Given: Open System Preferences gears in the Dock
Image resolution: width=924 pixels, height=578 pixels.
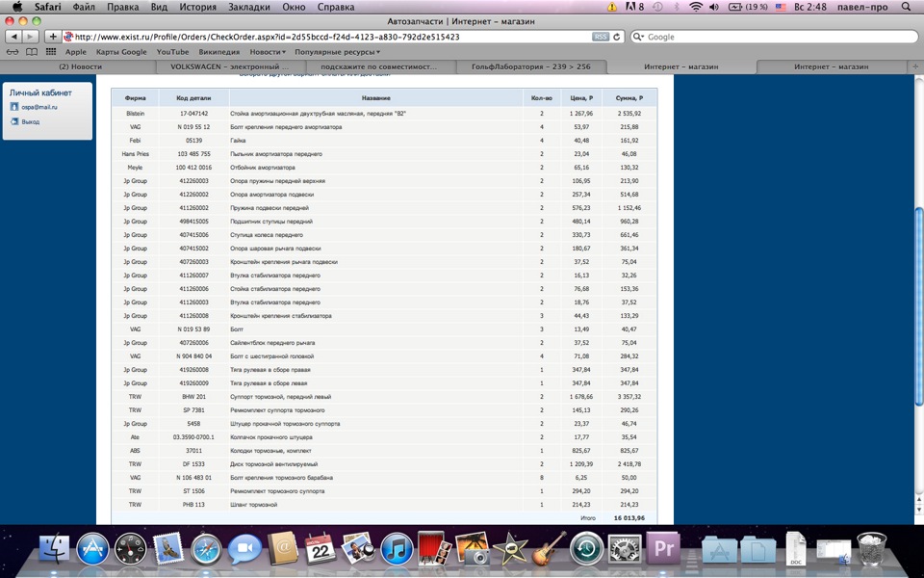Looking at the screenshot, I should pos(625,549).
